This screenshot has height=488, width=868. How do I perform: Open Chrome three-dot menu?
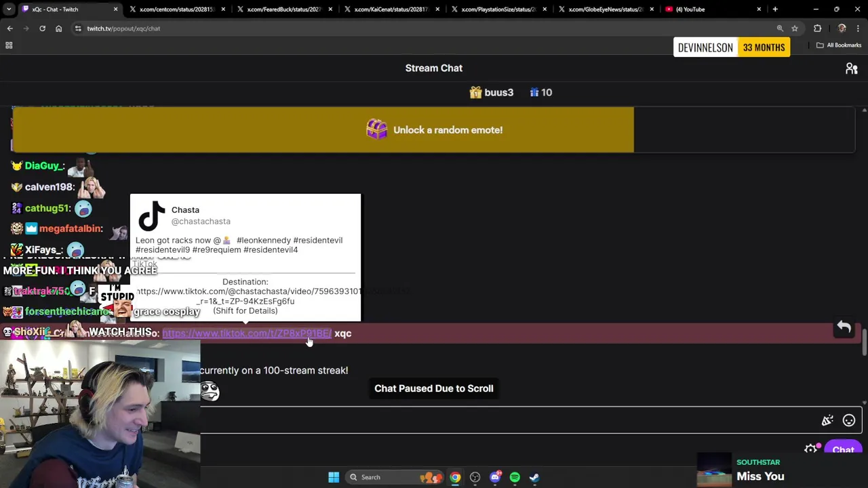858,28
